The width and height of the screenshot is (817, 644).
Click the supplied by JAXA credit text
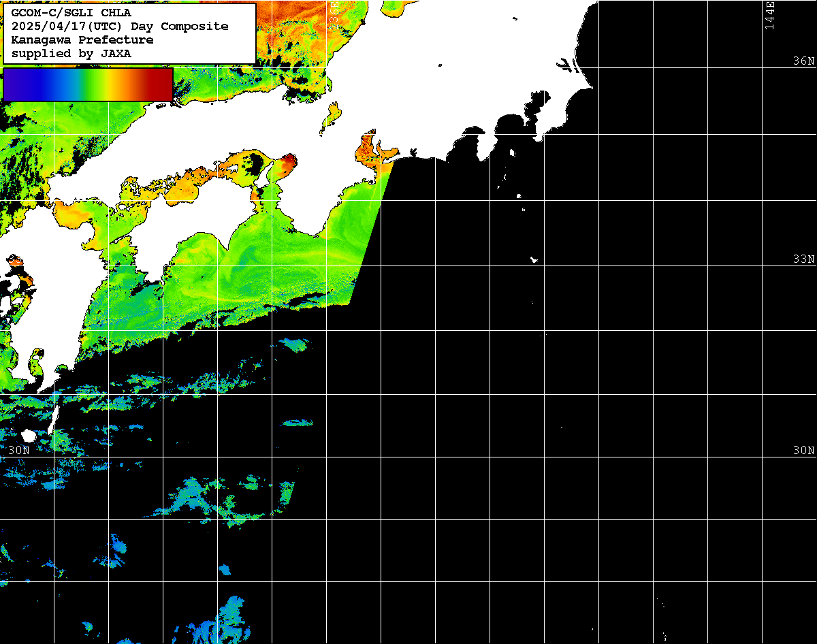[71, 53]
